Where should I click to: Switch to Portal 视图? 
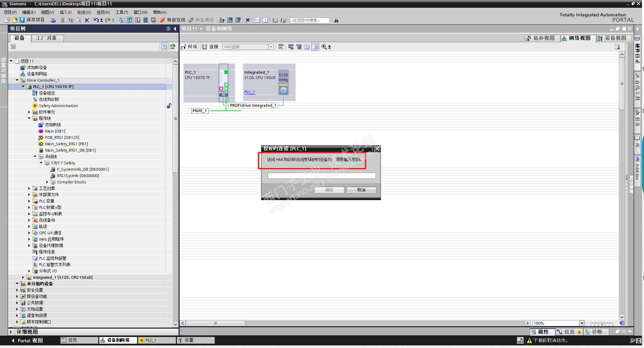(27, 341)
